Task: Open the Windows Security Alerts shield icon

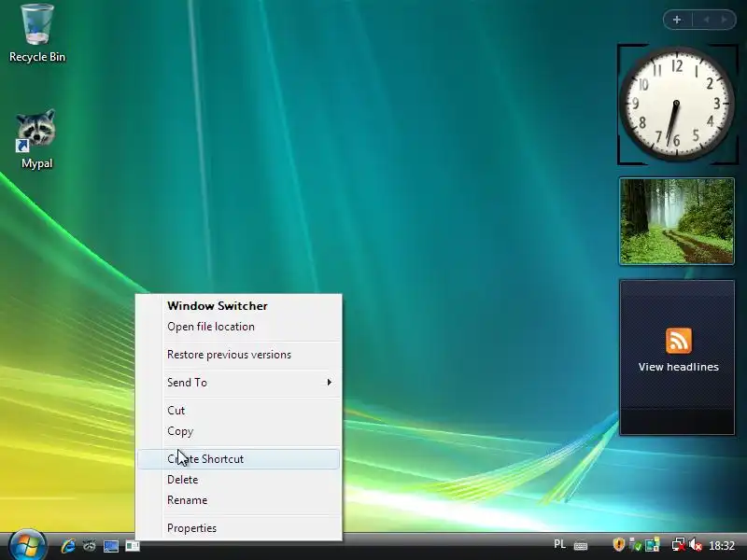Action: 618,544
